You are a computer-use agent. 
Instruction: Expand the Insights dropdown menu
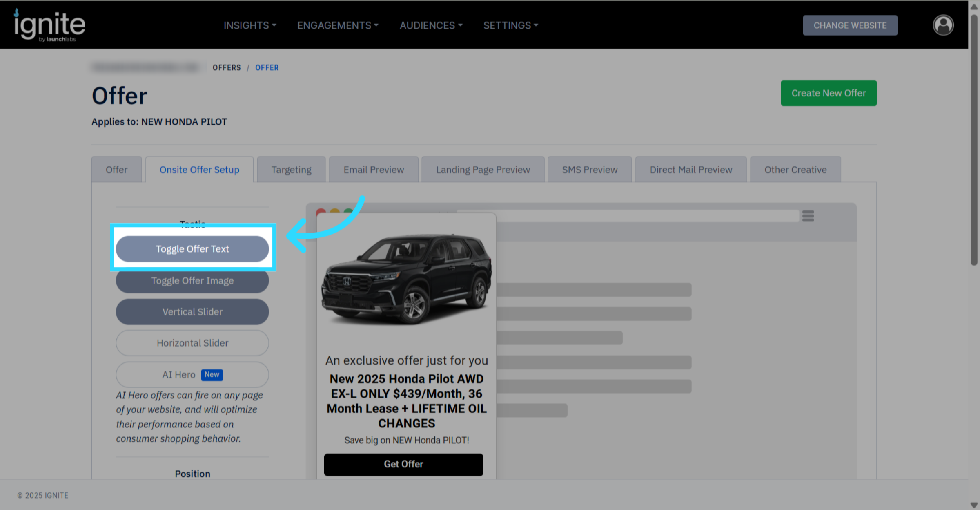(x=250, y=25)
